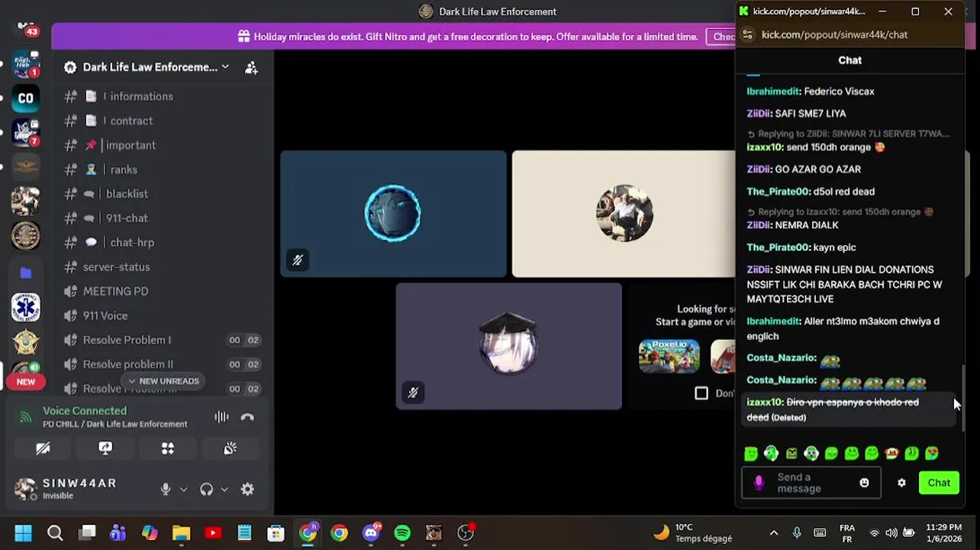Select the beige participant tile

[x=624, y=214]
